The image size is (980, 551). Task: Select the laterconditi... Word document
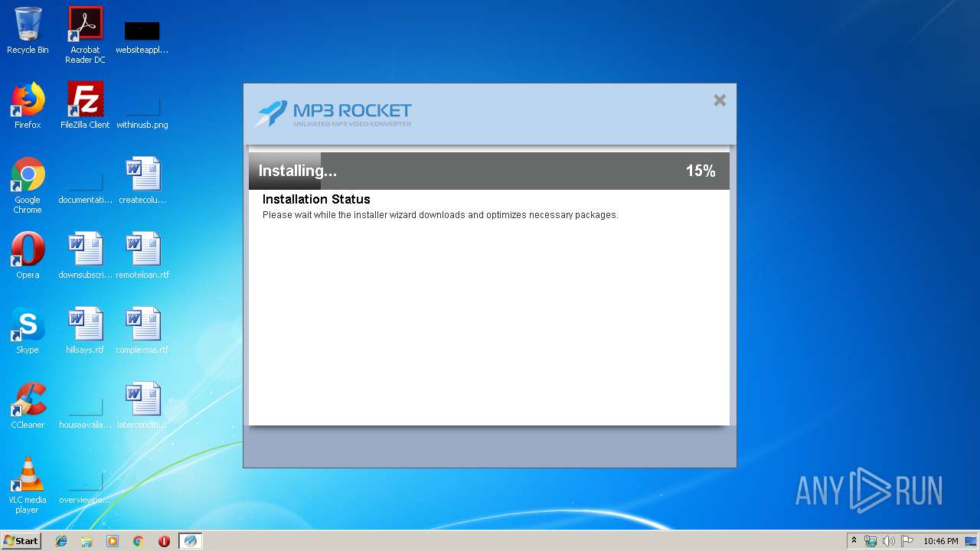coord(142,406)
